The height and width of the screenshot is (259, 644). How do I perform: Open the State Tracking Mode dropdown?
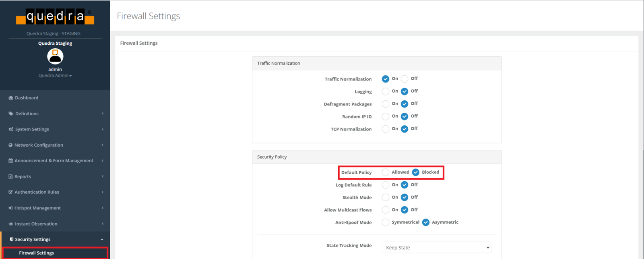pos(436,247)
